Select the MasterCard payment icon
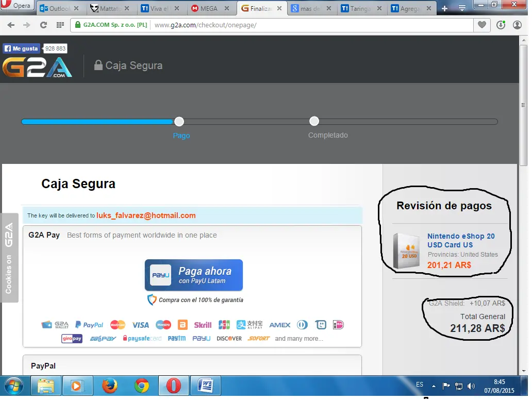532x400 pixels. (x=118, y=325)
